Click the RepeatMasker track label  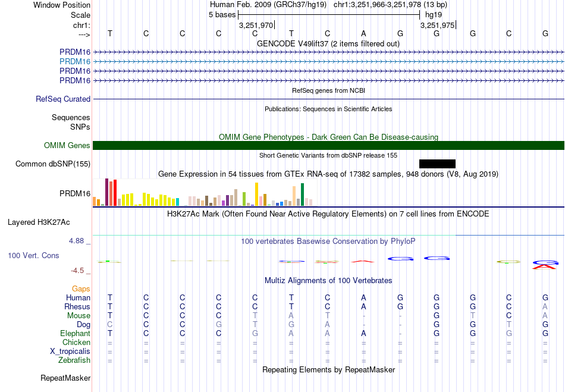tap(65, 378)
